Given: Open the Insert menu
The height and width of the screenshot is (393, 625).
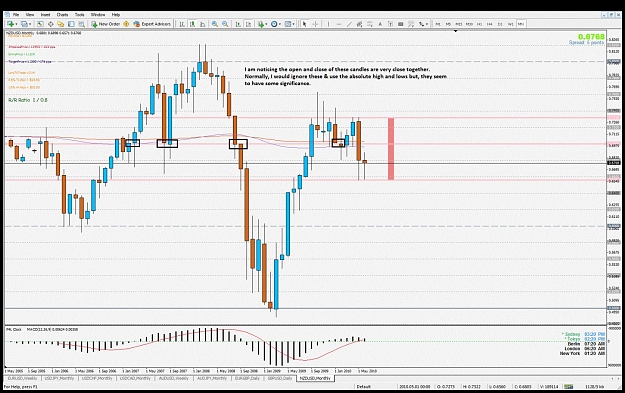Looking at the screenshot, I should point(45,15).
